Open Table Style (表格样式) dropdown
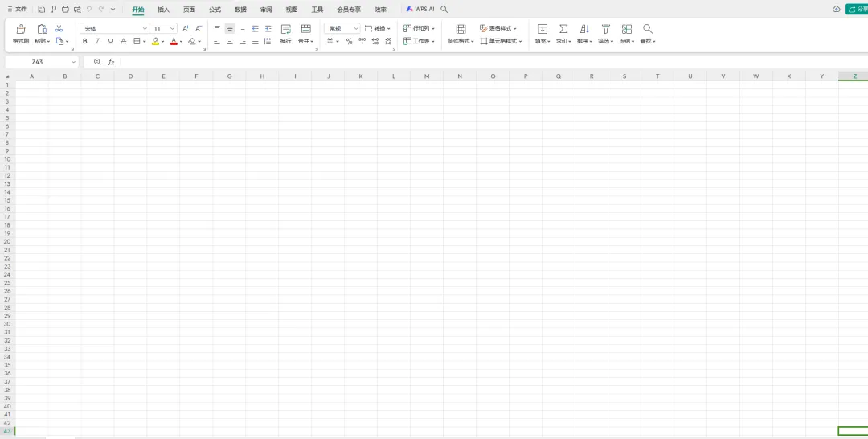868x439 pixels. 498,28
